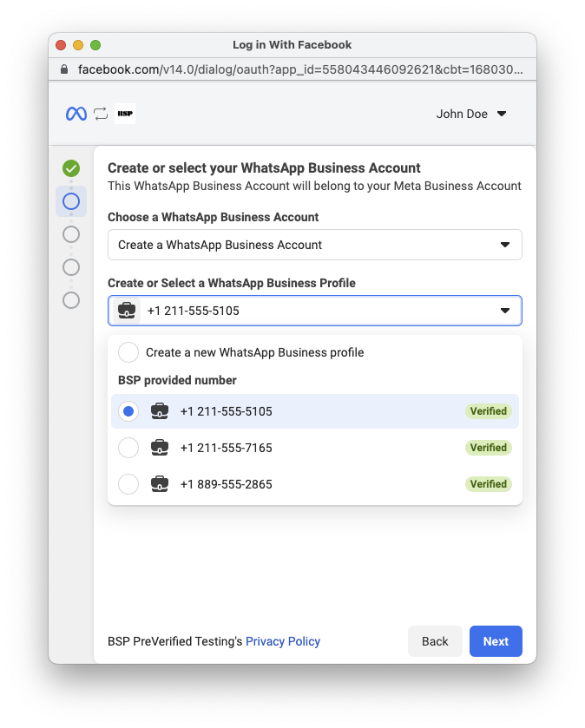Click briefcase icon in the profile dropdown field

point(127,311)
